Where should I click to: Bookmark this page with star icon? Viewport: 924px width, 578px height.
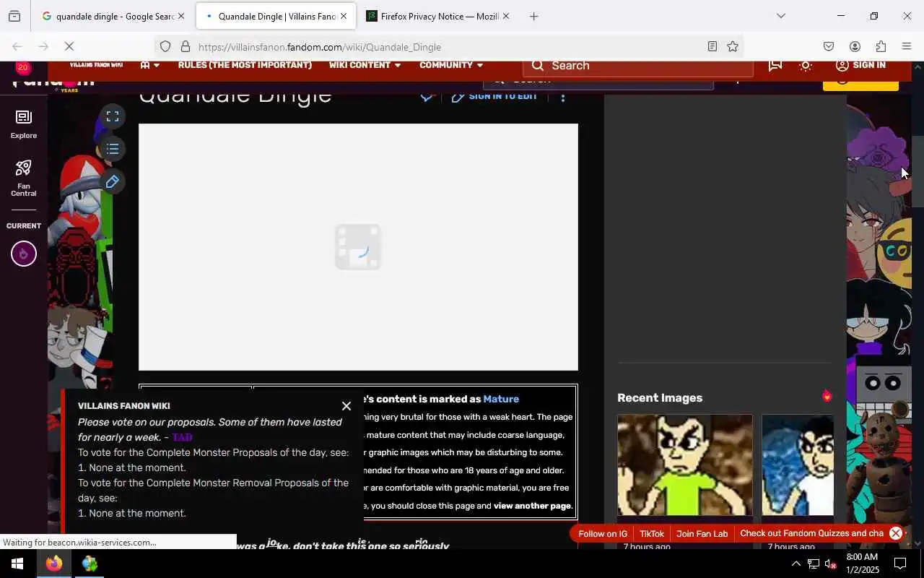[x=733, y=47]
